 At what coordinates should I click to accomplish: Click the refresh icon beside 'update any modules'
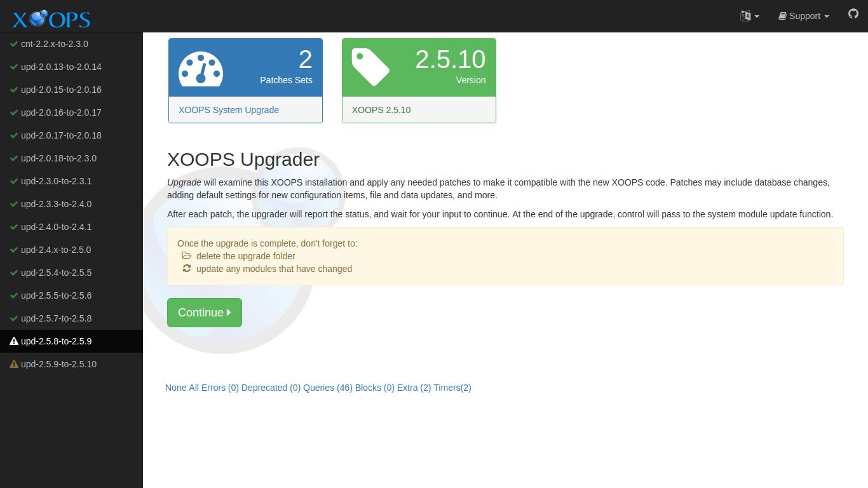pos(186,268)
